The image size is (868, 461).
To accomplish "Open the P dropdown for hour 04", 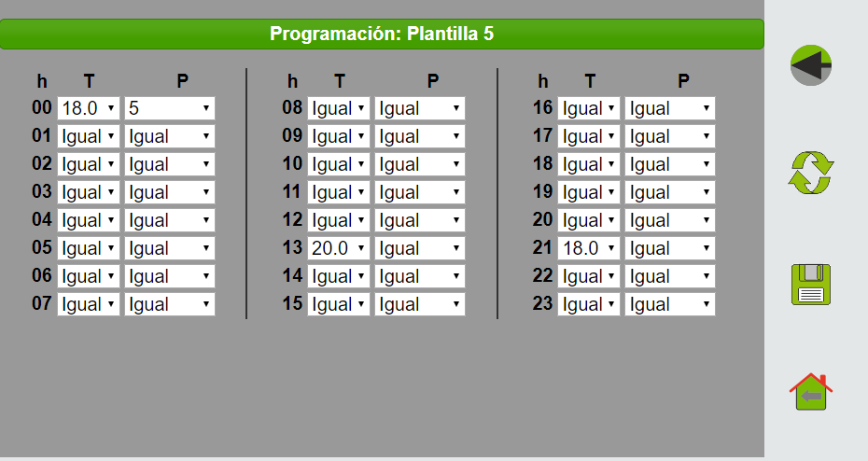I will [x=169, y=220].
